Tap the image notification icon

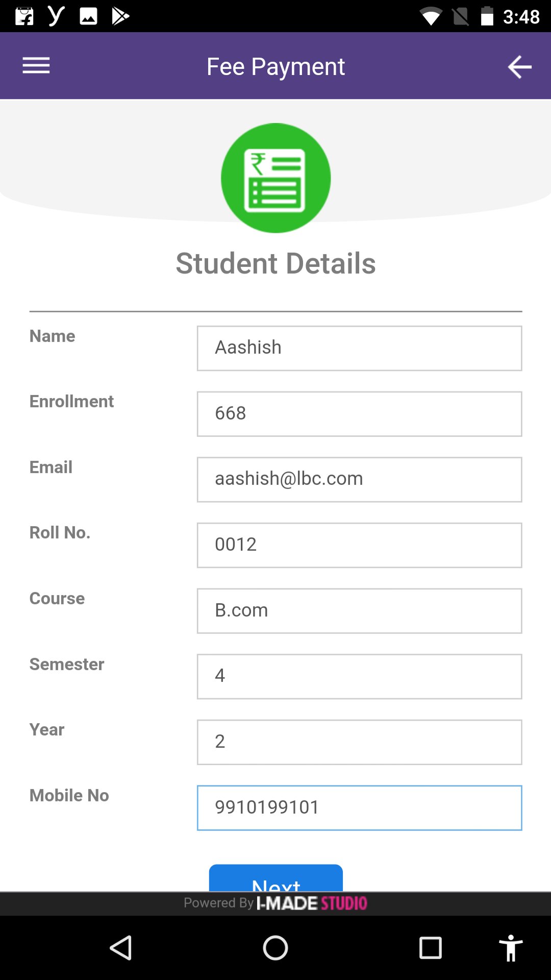88,16
